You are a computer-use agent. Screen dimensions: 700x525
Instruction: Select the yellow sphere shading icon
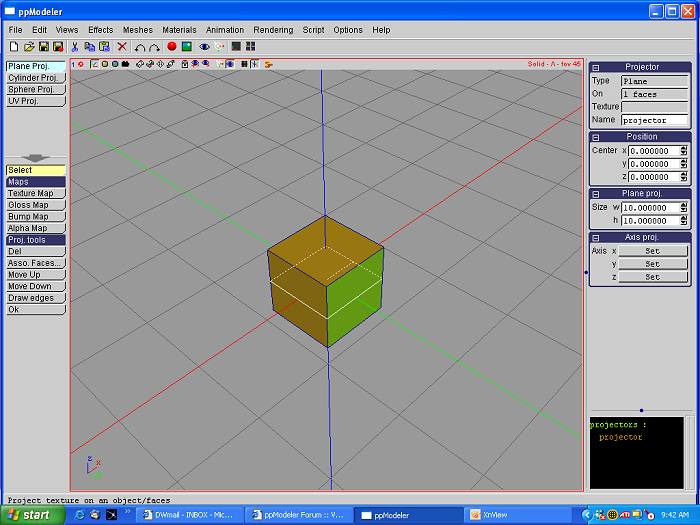click(105, 64)
